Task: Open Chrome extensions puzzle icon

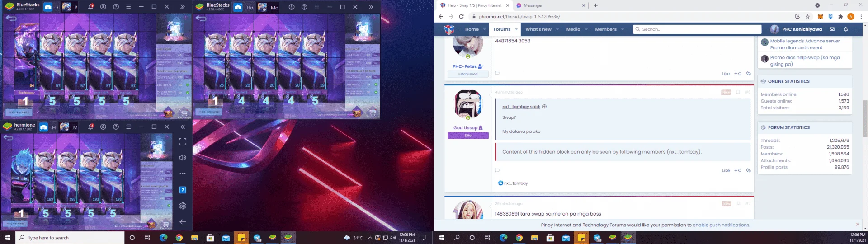Action: point(840,17)
